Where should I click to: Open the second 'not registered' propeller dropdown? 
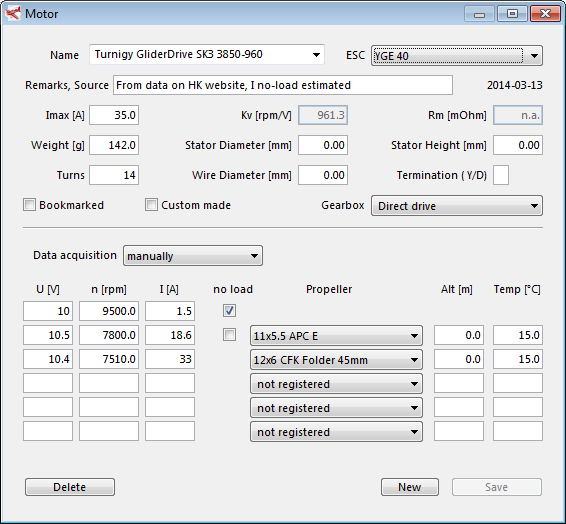[x=336, y=408]
